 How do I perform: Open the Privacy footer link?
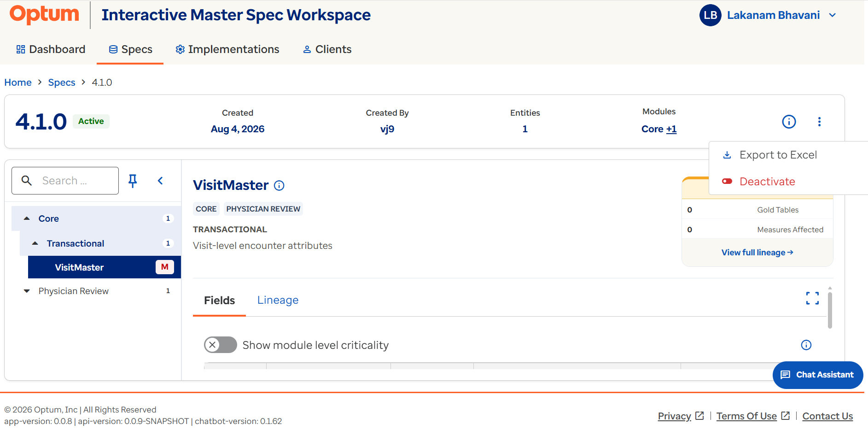681,416
